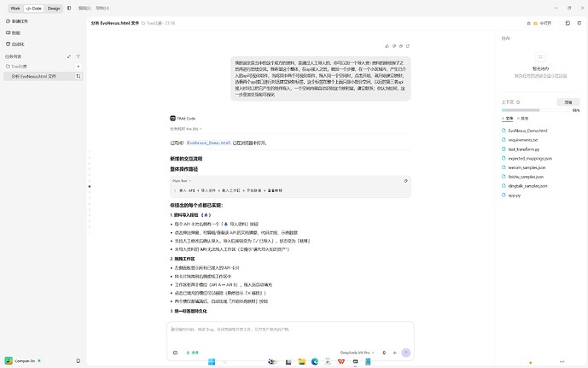Switch to the Design mode tab

(x=54, y=9)
